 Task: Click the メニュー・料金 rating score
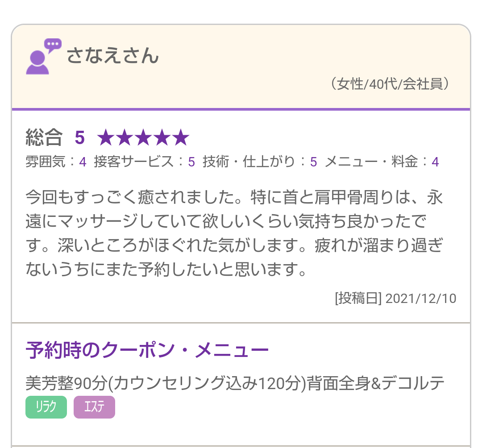click(x=435, y=162)
